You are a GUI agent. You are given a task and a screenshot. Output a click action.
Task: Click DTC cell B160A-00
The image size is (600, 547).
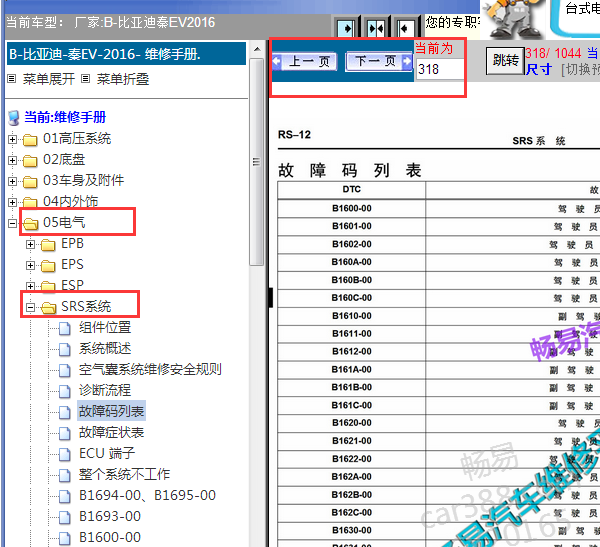pos(352,262)
